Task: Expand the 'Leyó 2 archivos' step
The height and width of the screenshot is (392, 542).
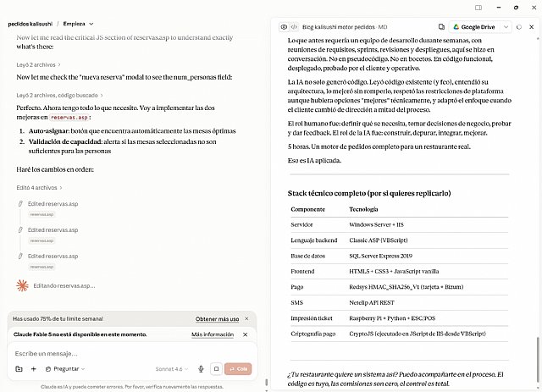Action: pos(38,64)
